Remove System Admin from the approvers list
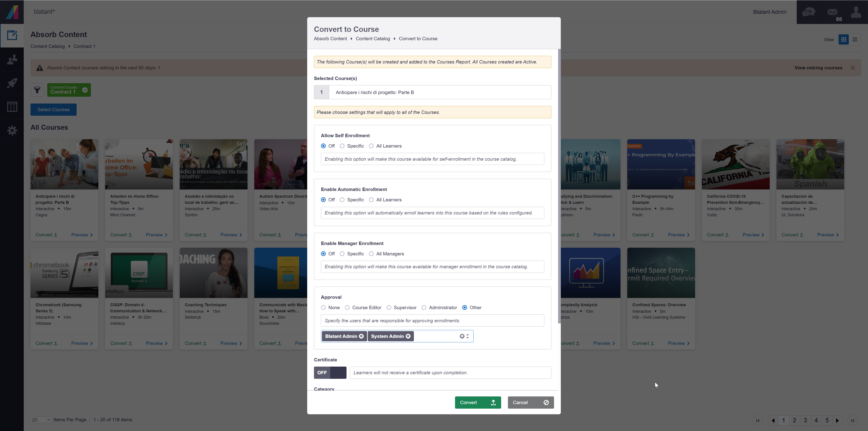Screen dimensions: 868x431 pos(408,336)
